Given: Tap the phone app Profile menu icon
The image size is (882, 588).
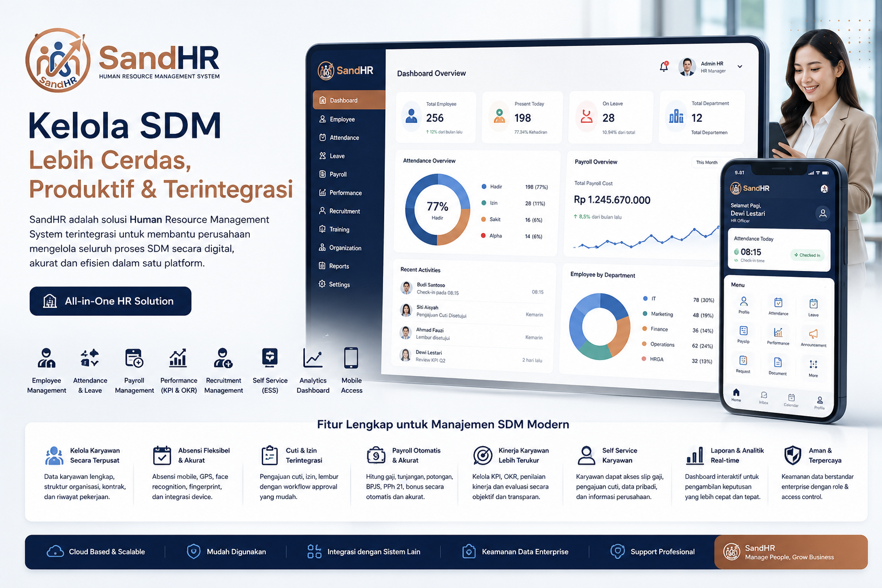Looking at the screenshot, I should pyautogui.click(x=744, y=301).
